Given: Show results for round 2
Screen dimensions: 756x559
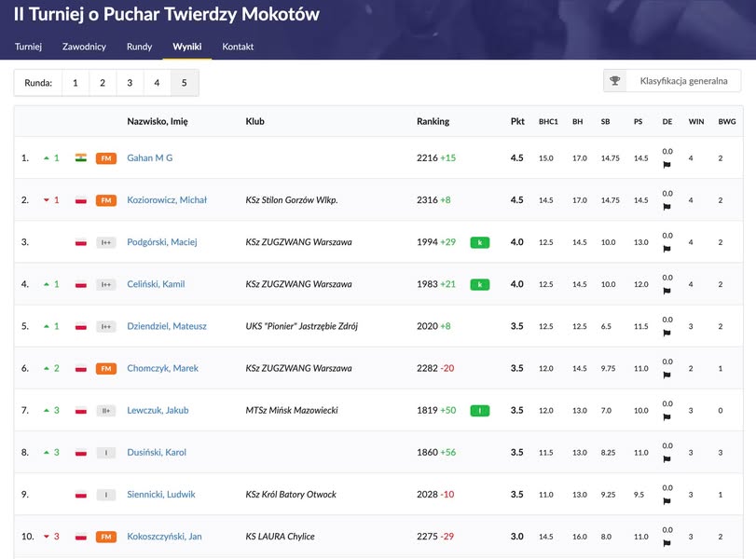Looking at the screenshot, I should click(x=103, y=83).
